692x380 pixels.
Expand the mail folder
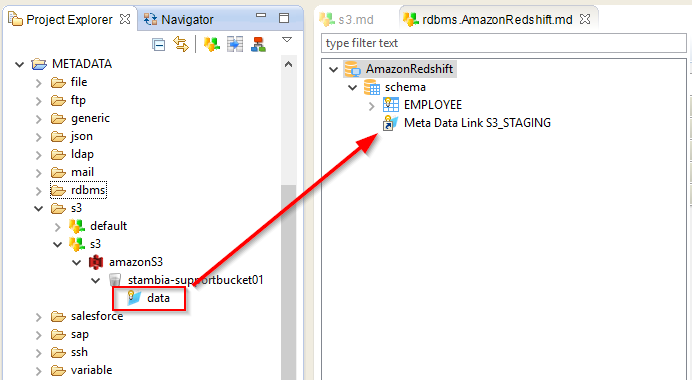[x=39, y=173]
